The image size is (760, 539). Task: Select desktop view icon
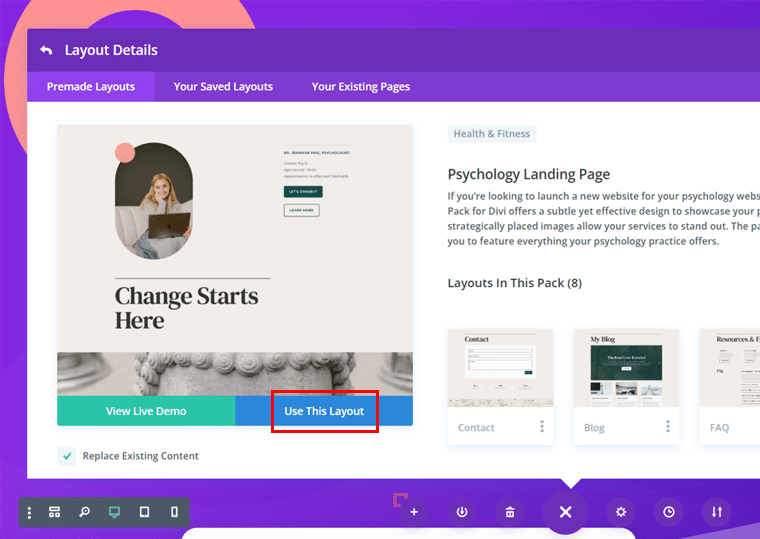pos(114,512)
